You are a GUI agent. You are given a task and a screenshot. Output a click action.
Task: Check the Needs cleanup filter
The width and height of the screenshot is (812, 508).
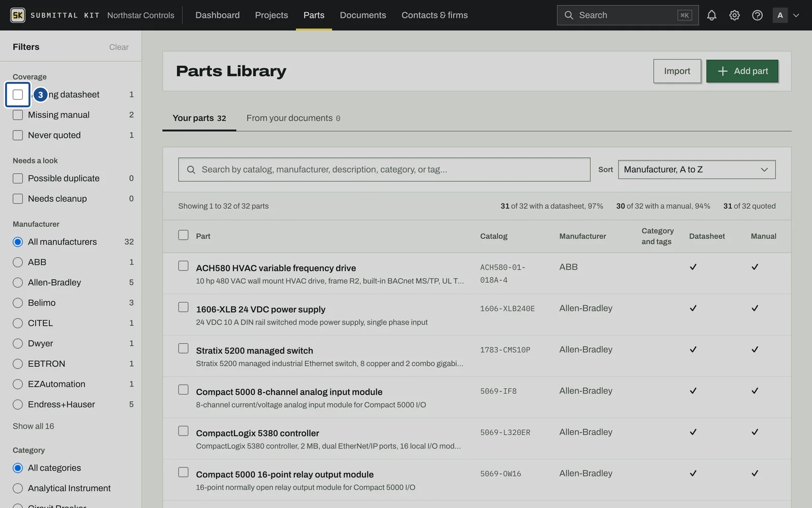[18, 199]
